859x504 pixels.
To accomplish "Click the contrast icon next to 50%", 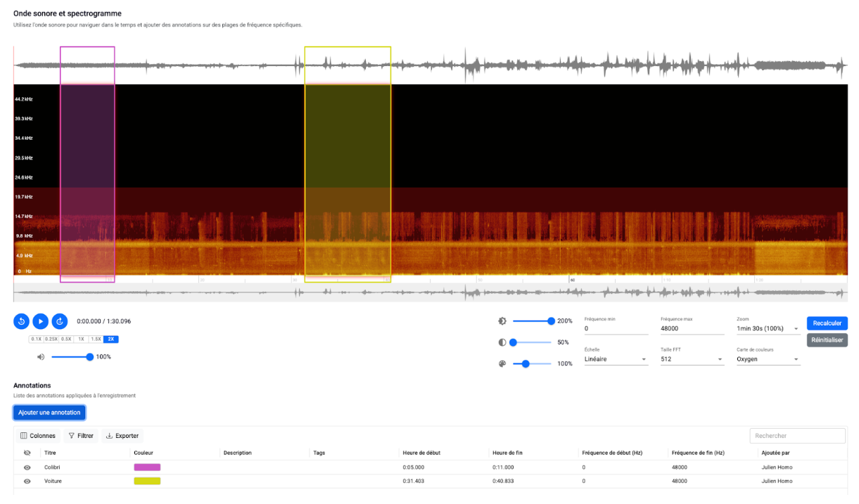I will tap(502, 342).
